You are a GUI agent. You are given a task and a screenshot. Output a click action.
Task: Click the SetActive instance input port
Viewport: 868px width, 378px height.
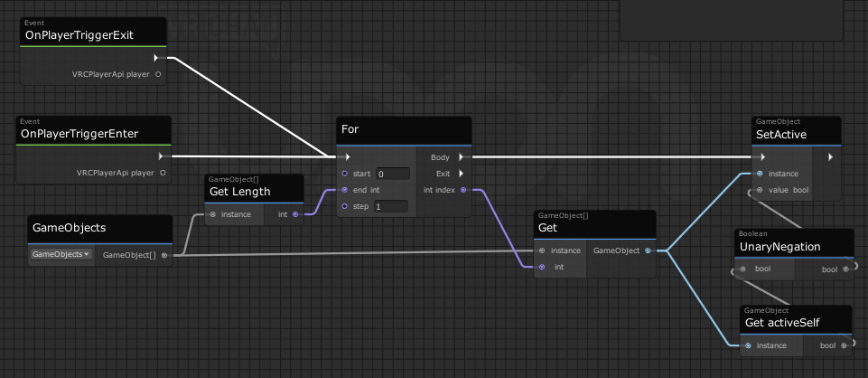click(x=760, y=174)
